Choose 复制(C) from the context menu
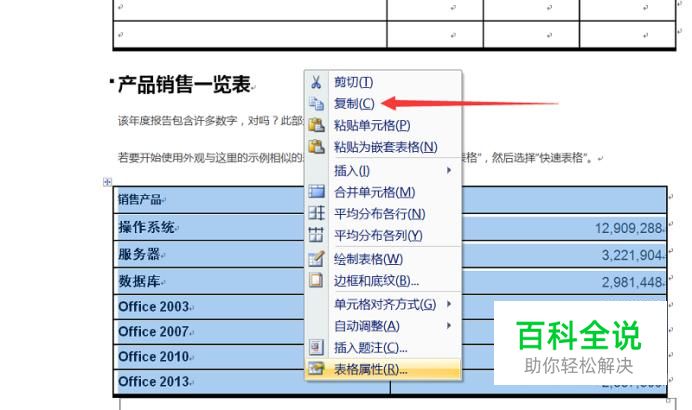692x410 pixels. 383,104
